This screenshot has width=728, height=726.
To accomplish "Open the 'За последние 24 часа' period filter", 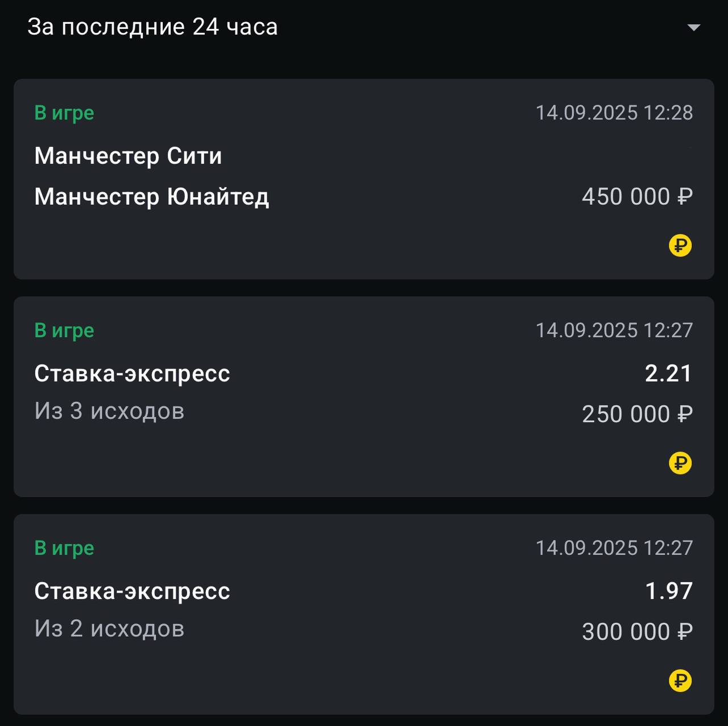I will (152, 27).
